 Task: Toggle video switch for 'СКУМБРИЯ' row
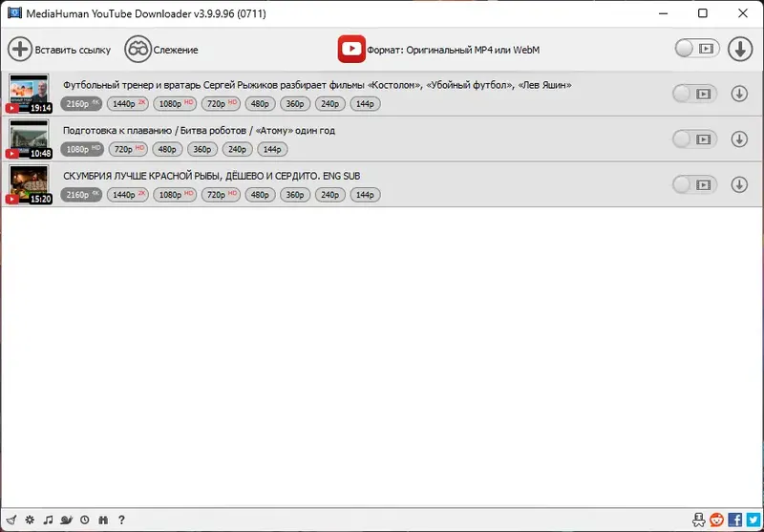694,184
